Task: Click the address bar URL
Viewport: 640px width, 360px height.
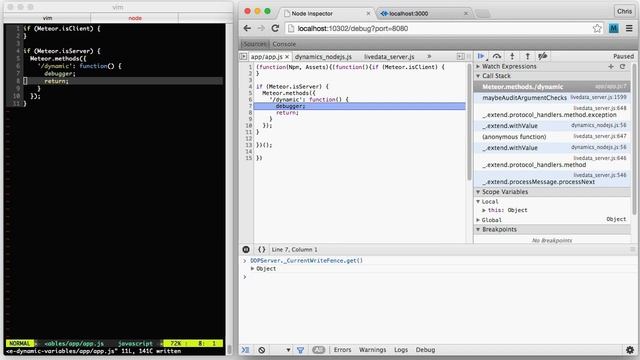Action: [x=353, y=29]
